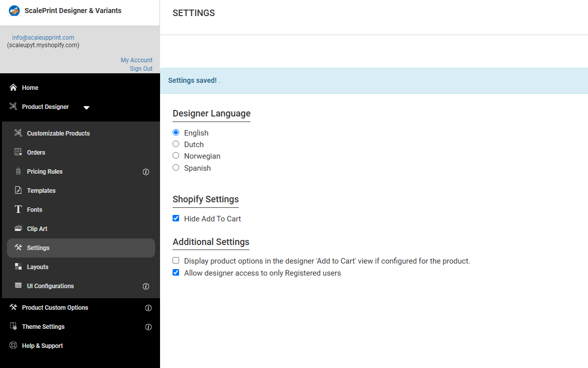Viewport: 588px width, 368px height.
Task: Click the Home house icon
Action: tap(14, 88)
